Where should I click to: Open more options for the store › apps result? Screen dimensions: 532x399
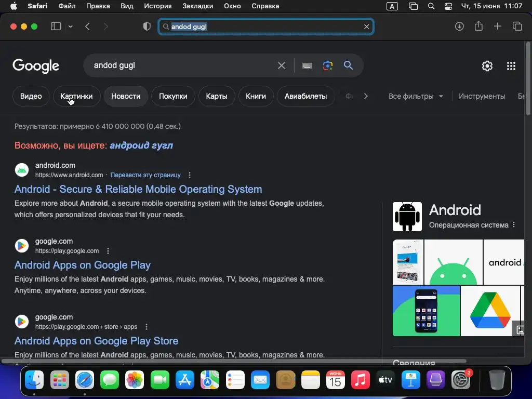146,327
